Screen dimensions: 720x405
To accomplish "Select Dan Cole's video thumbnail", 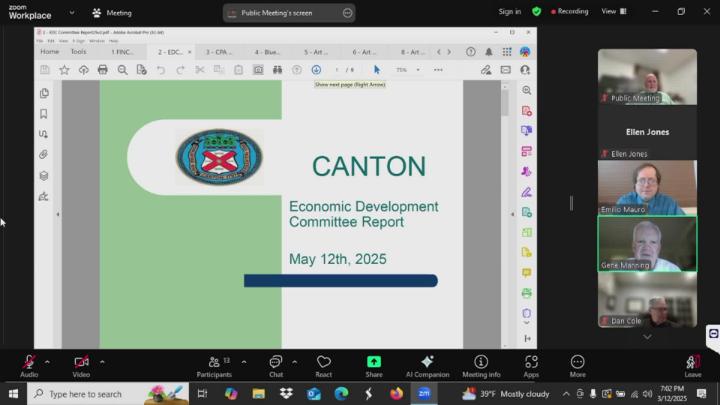I will pyautogui.click(x=647, y=300).
